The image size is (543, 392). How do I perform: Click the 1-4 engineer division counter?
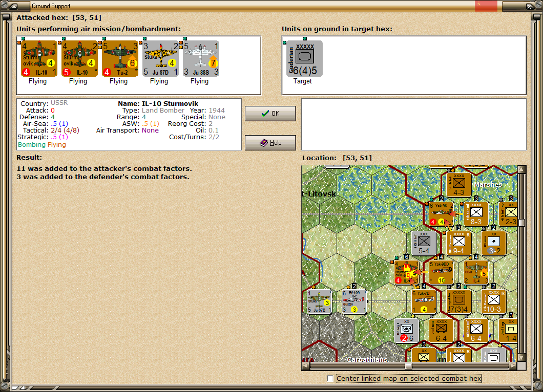click(508, 331)
